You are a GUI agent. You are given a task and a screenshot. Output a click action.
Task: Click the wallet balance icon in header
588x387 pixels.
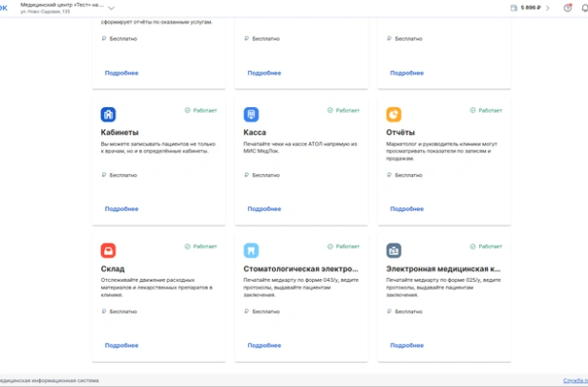coord(514,8)
